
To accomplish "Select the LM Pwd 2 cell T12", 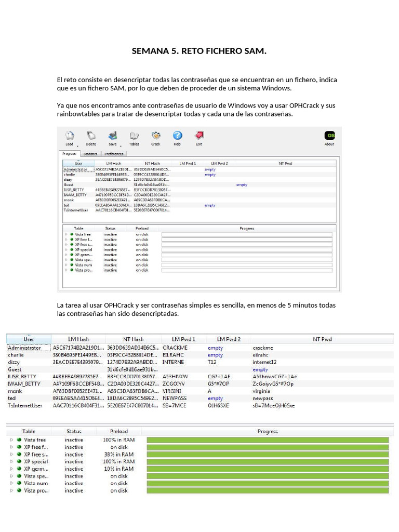I will click(x=212, y=362).
